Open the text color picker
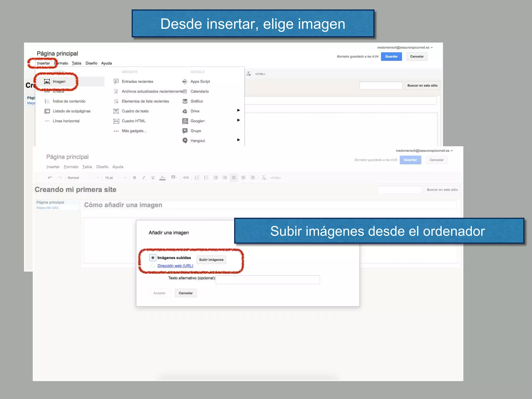The image size is (532, 399). coord(163,178)
